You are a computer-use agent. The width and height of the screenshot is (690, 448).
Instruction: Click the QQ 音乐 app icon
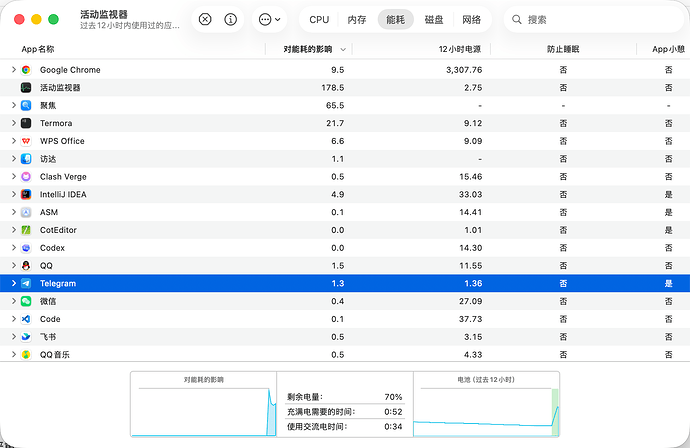tap(26, 354)
